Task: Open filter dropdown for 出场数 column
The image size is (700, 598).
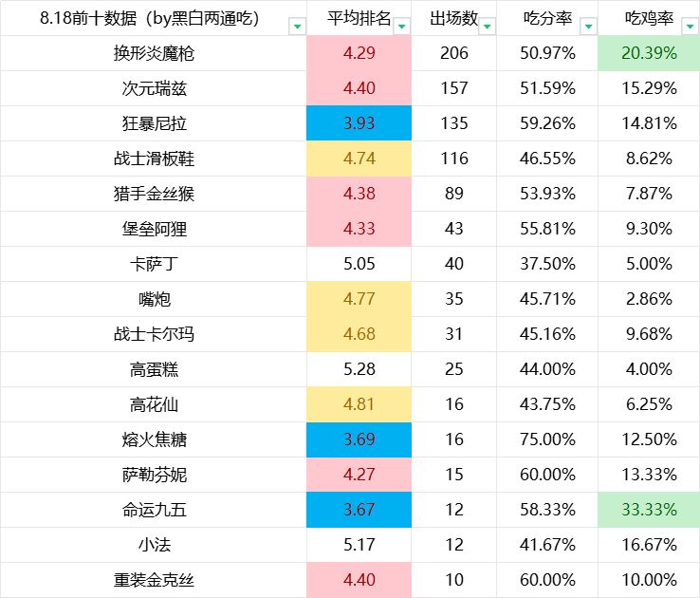Action: tap(488, 26)
